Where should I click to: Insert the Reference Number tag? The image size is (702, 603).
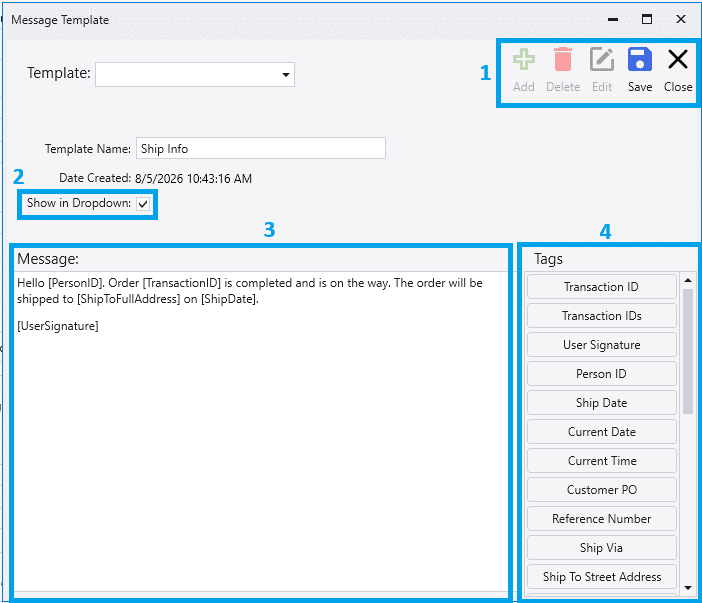click(x=601, y=518)
